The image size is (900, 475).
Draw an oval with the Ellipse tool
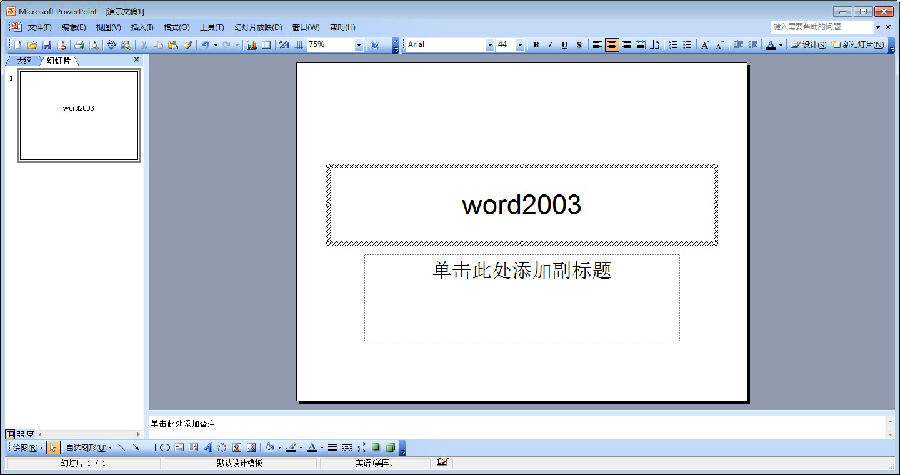click(165, 447)
